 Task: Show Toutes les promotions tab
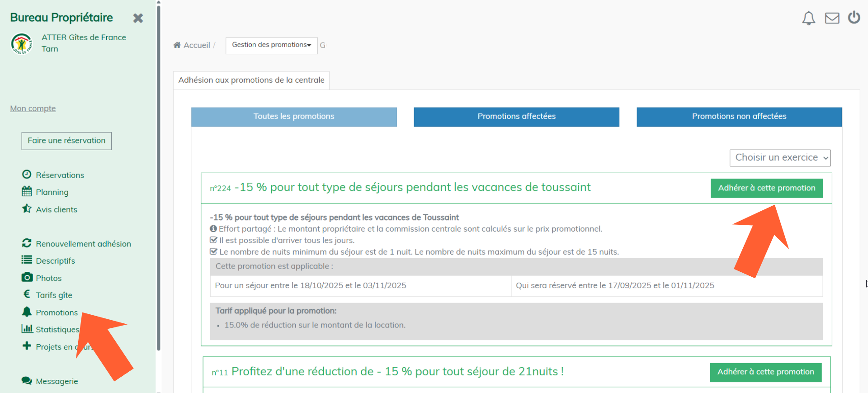tap(294, 117)
